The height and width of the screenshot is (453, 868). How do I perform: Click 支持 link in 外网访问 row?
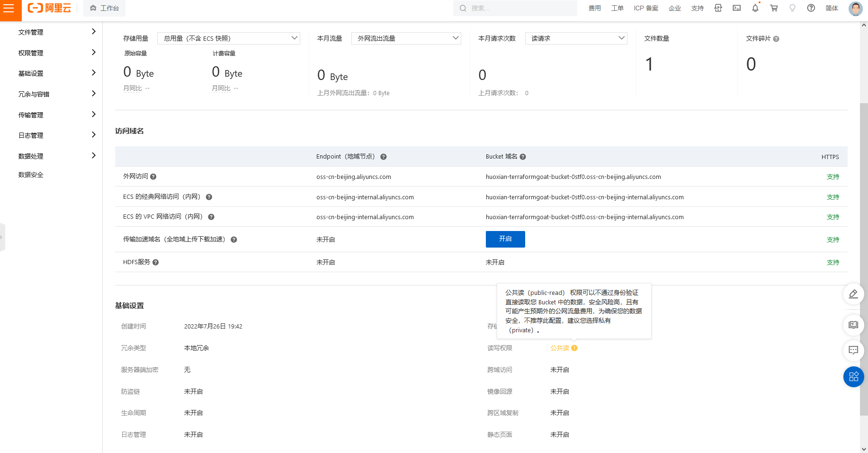pos(832,177)
